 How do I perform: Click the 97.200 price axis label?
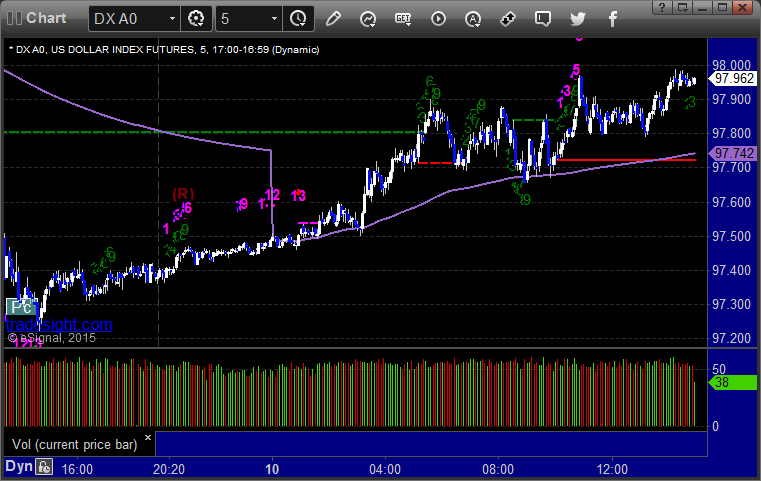(x=731, y=338)
